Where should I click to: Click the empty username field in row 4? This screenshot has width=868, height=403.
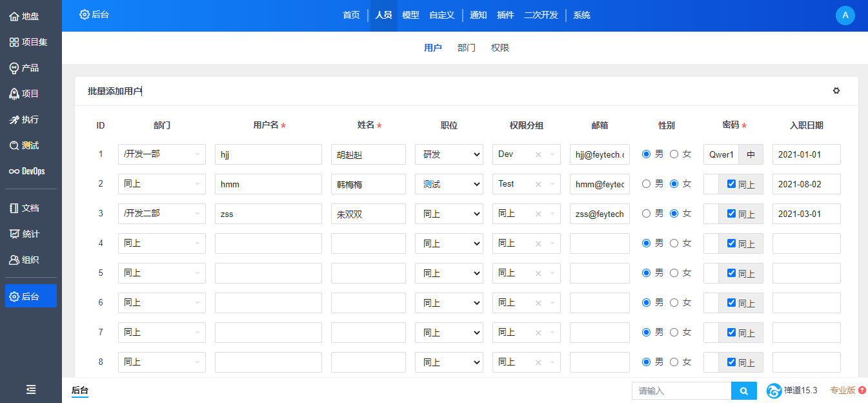pos(268,243)
